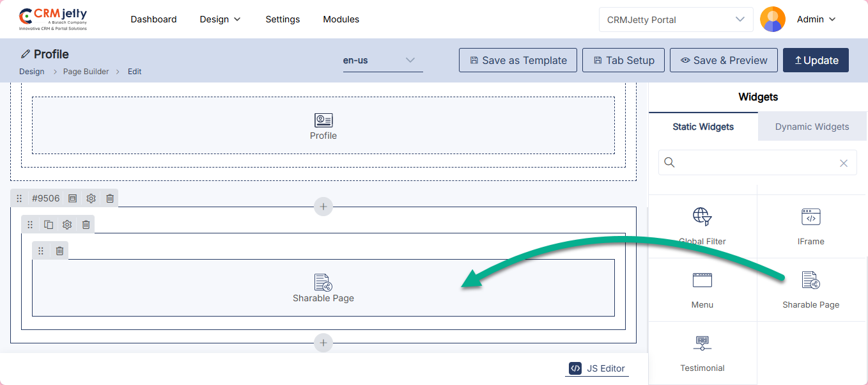Open the Admin user menu

tap(816, 19)
